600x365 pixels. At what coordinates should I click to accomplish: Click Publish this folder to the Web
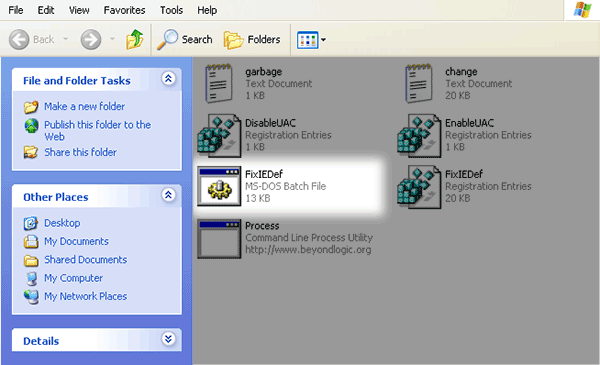coord(97,130)
